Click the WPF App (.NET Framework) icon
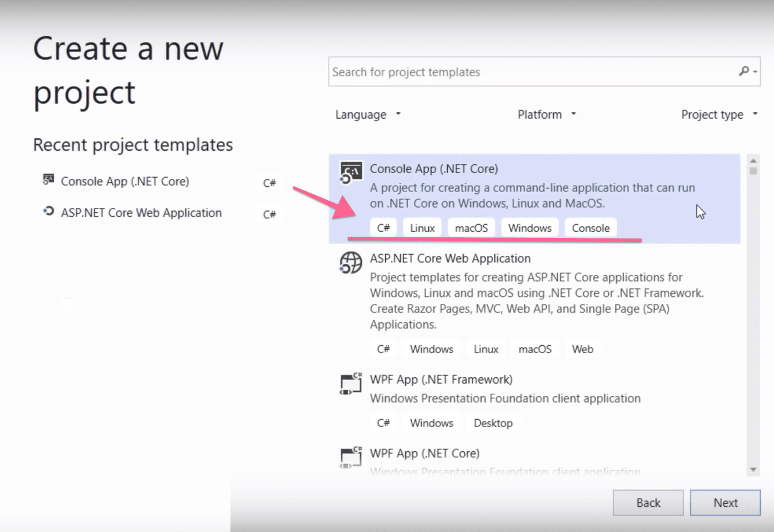Image resolution: width=774 pixels, height=532 pixels. (350, 384)
